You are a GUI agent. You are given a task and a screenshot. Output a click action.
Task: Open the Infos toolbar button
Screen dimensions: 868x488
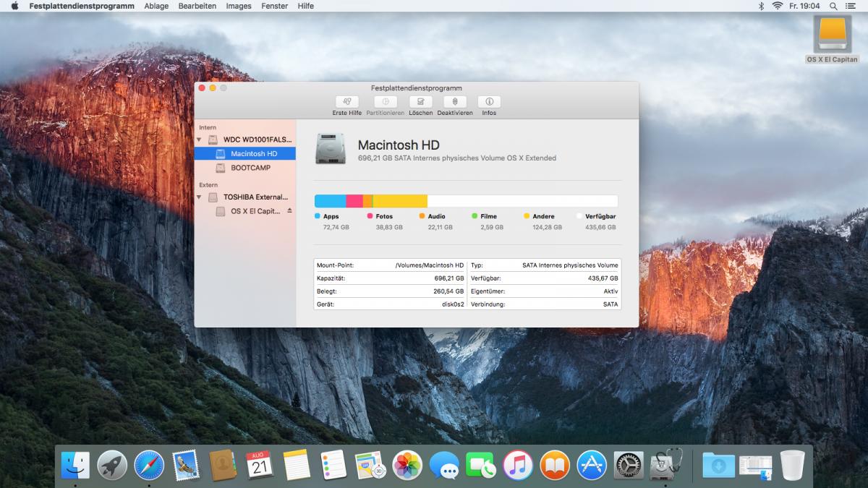coord(489,102)
